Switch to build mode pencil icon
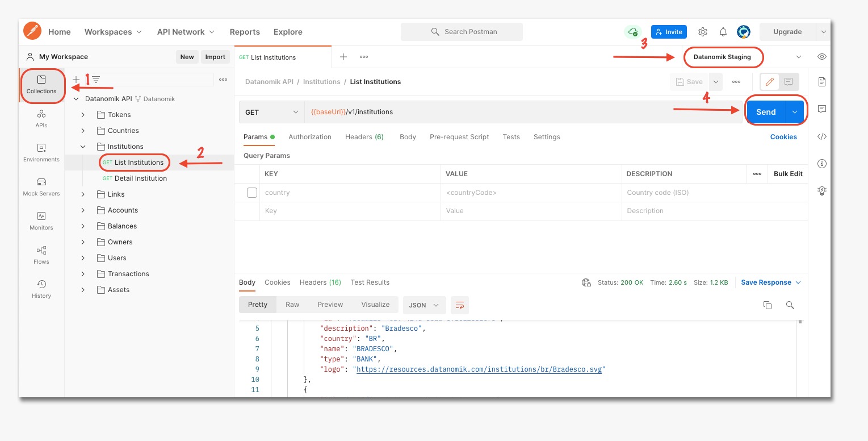This screenshot has height=441, width=868. tap(770, 82)
